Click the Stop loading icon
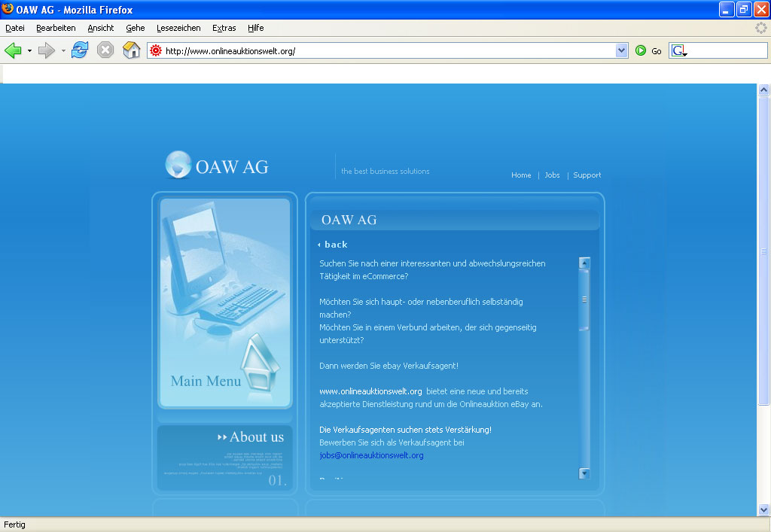 (x=105, y=50)
